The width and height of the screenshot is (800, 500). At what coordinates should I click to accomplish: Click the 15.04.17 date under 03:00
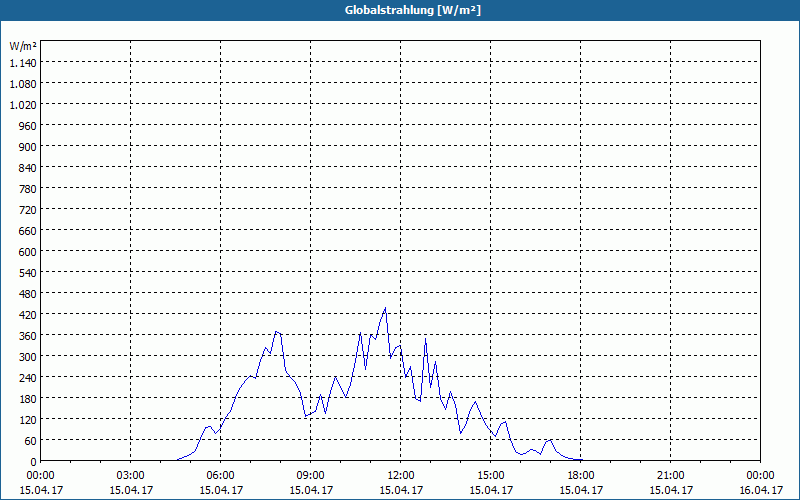(131, 490)
